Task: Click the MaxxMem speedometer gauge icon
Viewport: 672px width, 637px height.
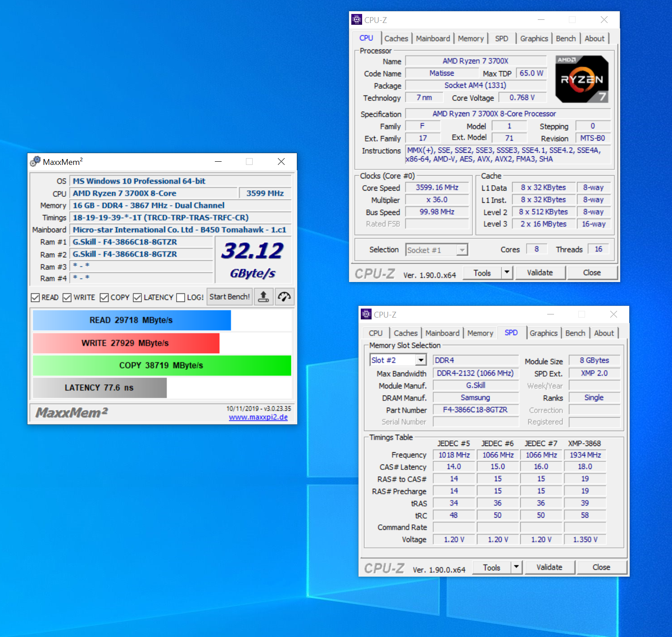Action: (284, 297)
